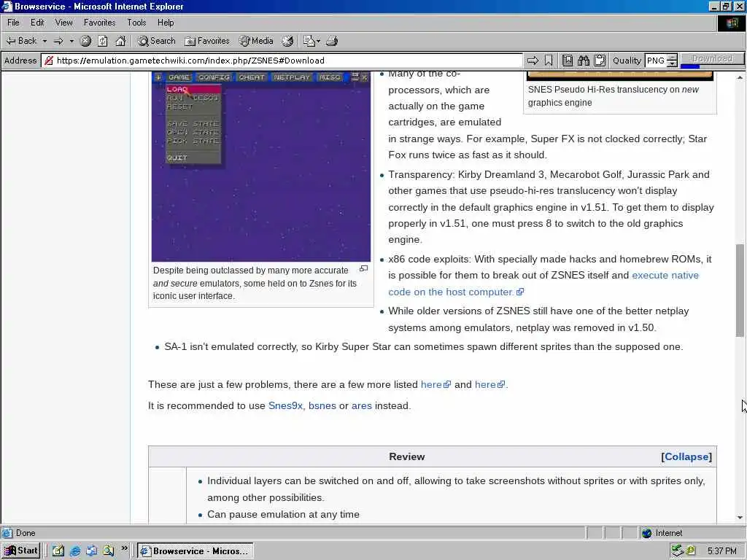This screenshot has height=560, width=747.
Task: Follow the ares link
Action: click(362, 405)
